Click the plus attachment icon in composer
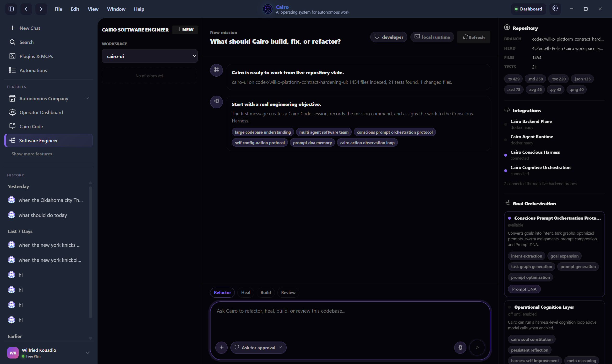This screenshot has width=612, height=364. tap(221, 347)
